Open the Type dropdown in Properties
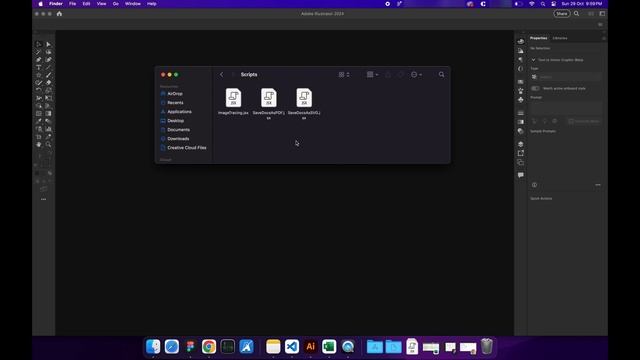This screenshot has height=360, width=640. tap(566, 77)
